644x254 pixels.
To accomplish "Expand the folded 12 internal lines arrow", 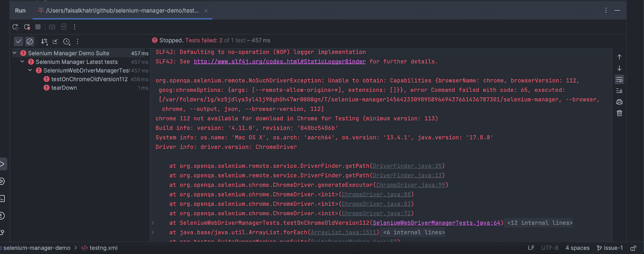I will coord(153,223).
